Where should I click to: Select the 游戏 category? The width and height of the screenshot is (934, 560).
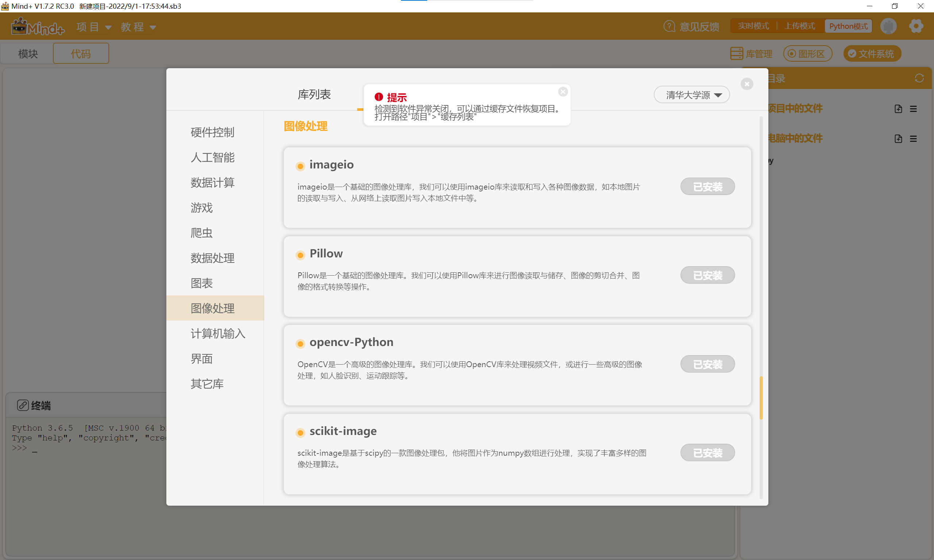[202, 207]
